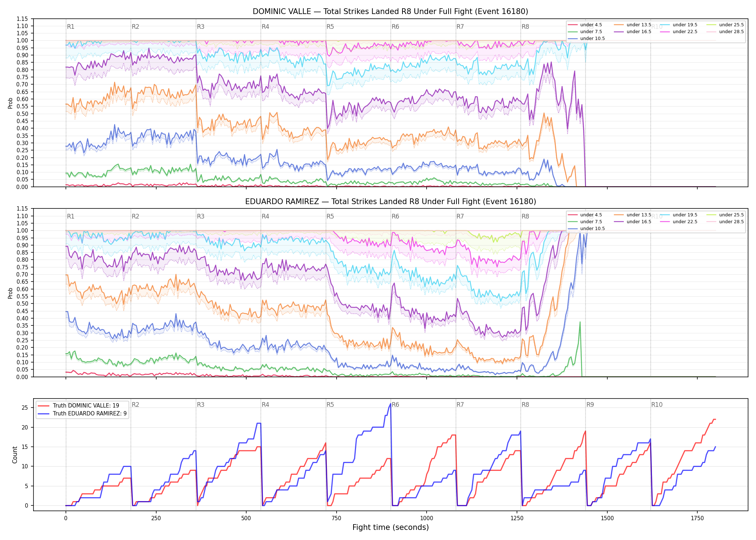Select the R3 round label in Eduardo Ramirez chart
Image resolution: width=756 pixels, height=540 pixels.
coord(201,216)
